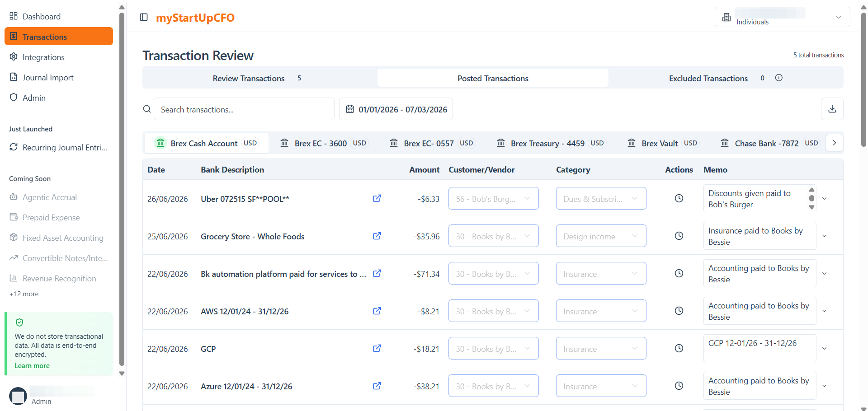Click the user avatar at bottom left

click(x=18, y=396)
